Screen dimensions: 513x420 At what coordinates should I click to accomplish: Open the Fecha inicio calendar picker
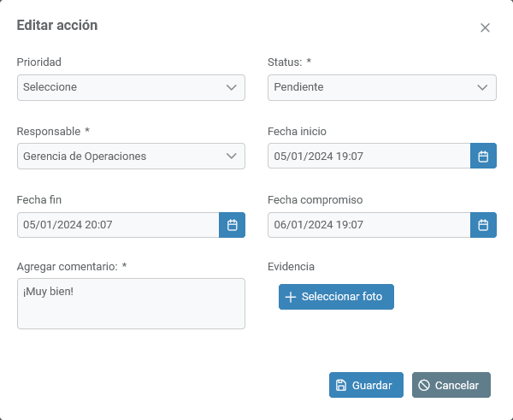483,157
